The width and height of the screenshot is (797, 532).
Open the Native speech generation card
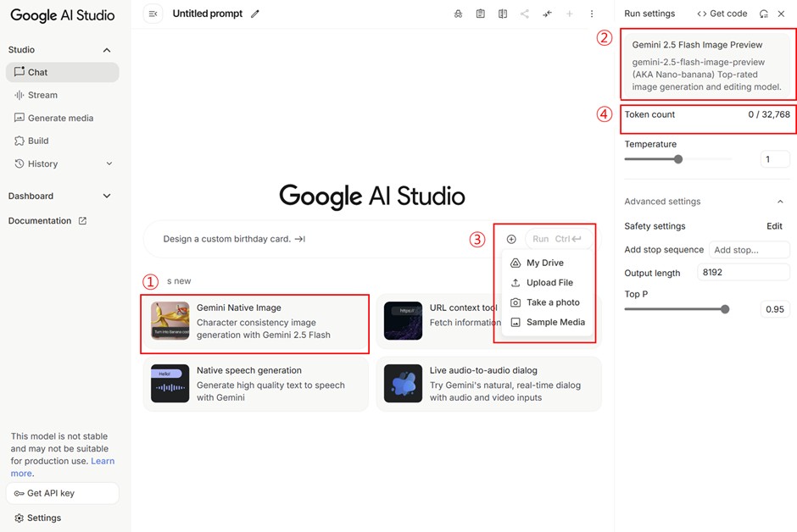click(256, 384)
